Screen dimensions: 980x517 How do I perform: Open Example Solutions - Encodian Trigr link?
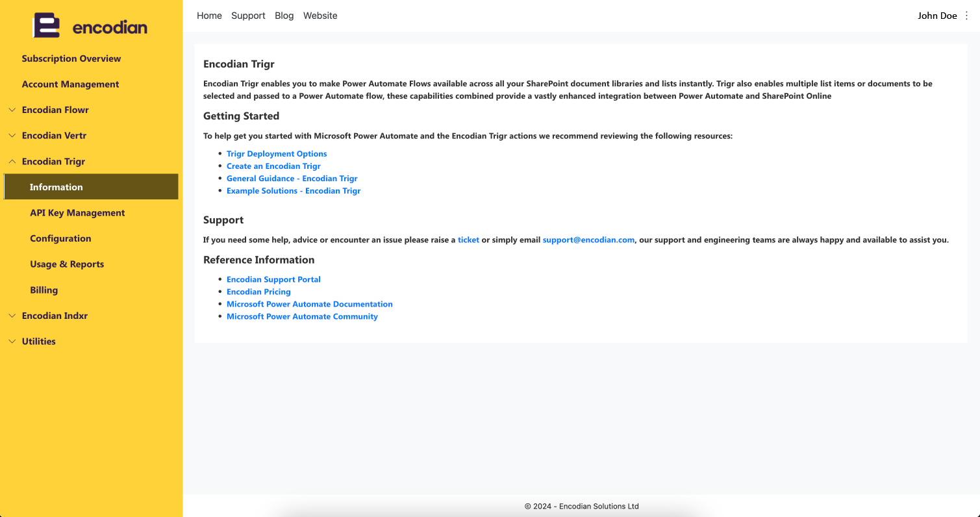294,191
